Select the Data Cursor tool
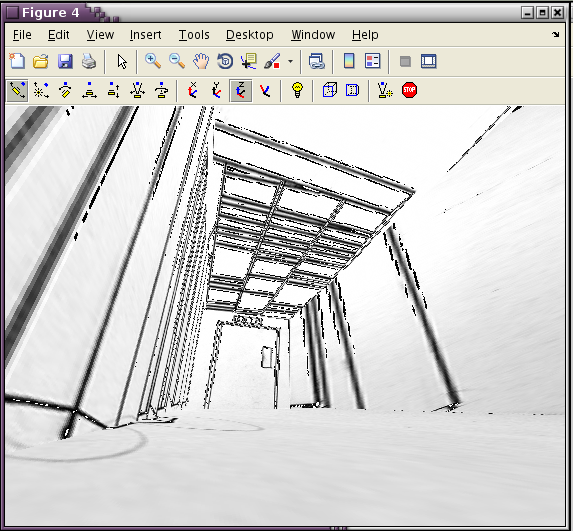This screenshot has width=573, height=531. (x=249, y=61)
